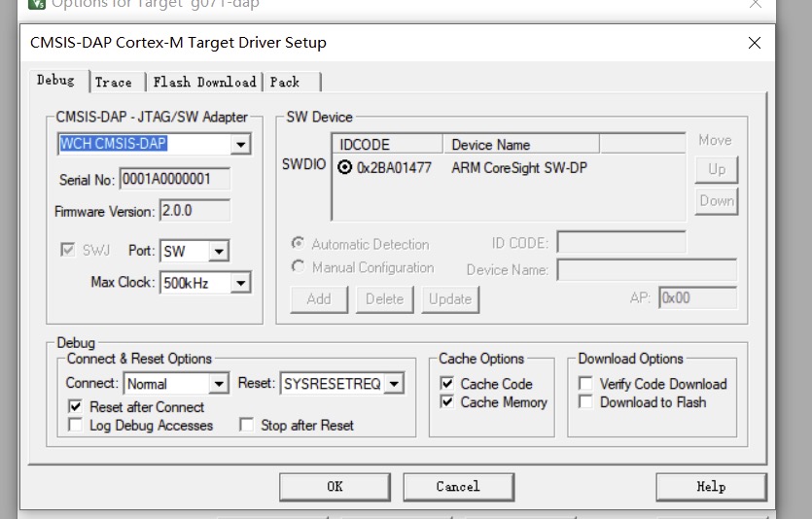Close the CMSIS-DAP Target Driver Setup dialog
The image size is (812, 519).
point(755,43)
